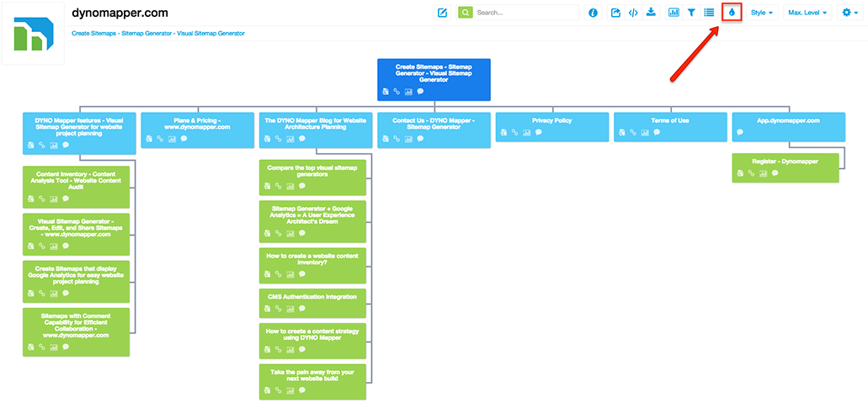This screenshot has width=868, height=419.
Task: Click comment icon on Privacy Policy node
Action: point(538,132)
